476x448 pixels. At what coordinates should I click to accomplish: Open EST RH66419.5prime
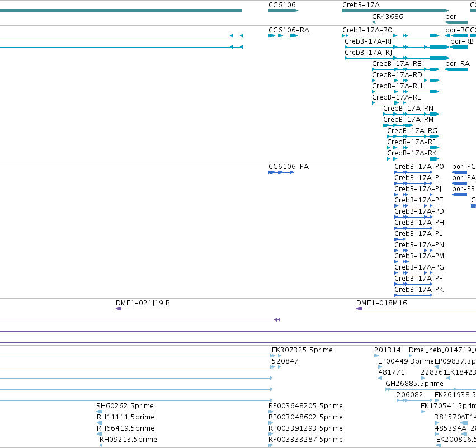(125, 428)
